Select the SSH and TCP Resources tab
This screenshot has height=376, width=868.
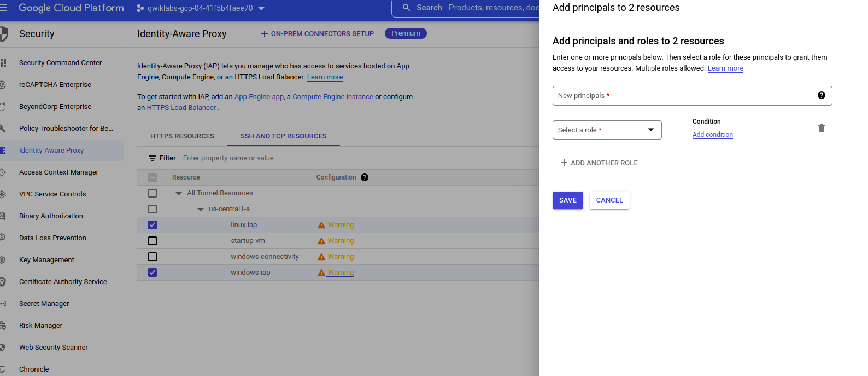click(284, 136)
